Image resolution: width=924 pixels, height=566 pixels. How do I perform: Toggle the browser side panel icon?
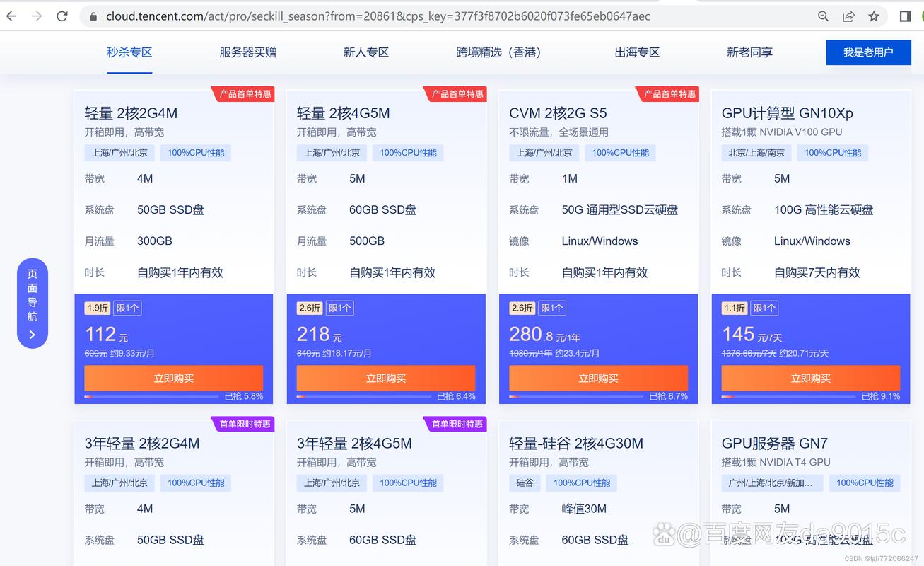click(x=905, y=16)
